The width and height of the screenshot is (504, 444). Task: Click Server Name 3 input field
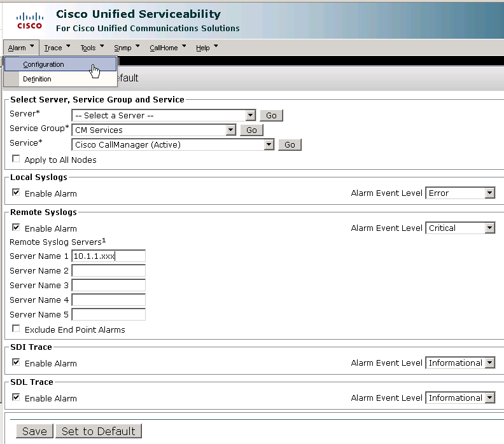[x=109, y=285]
